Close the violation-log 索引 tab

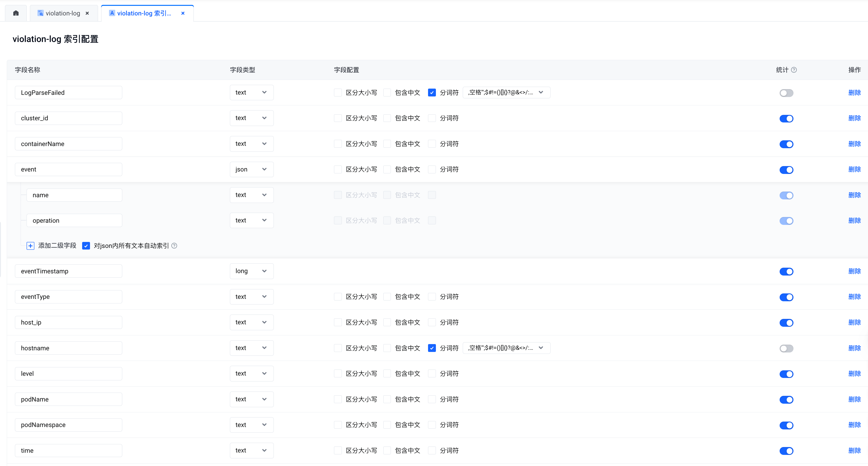click(x=183, y=13)
